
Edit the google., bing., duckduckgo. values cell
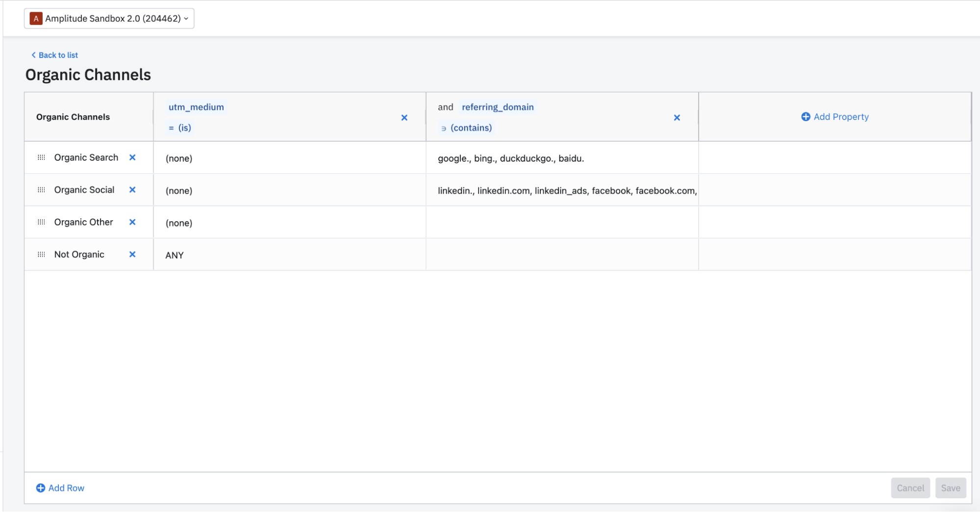(562, 158)
